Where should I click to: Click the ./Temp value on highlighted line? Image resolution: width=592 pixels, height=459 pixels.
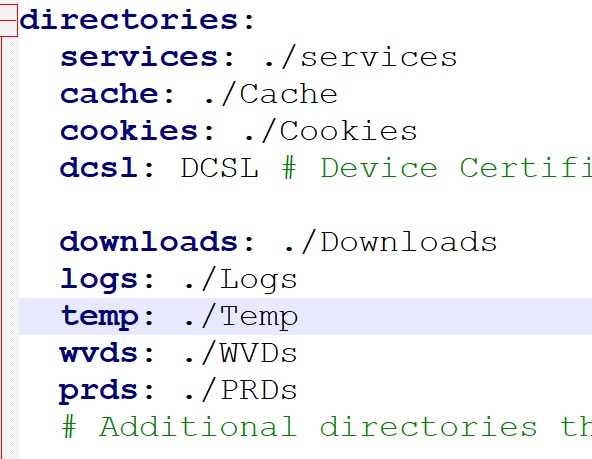tap(241, 316)
